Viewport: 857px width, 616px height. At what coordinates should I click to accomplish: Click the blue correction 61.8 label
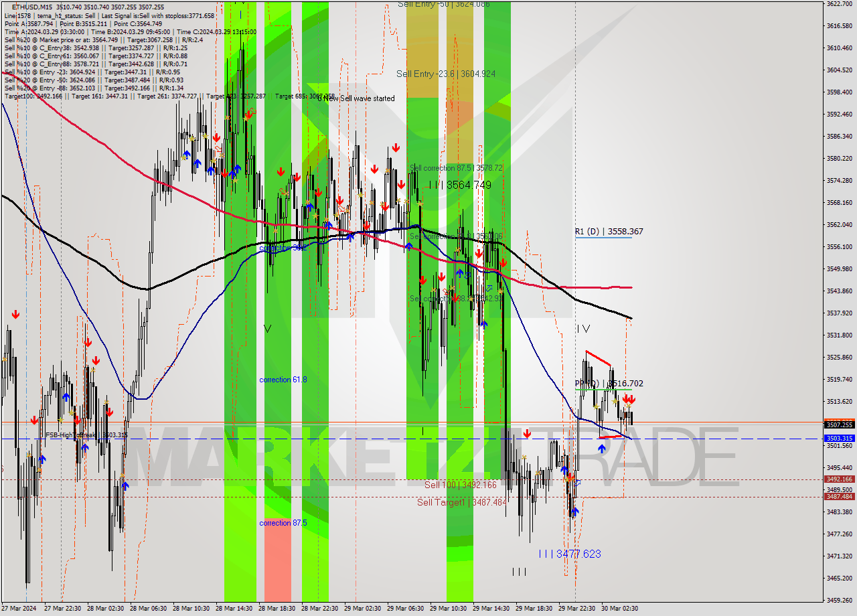(283, 380)
